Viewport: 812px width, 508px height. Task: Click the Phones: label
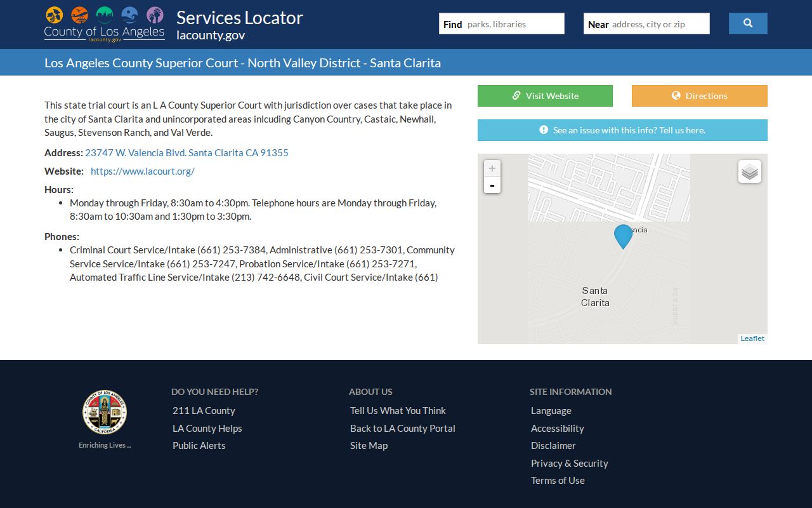click(62, 236)
